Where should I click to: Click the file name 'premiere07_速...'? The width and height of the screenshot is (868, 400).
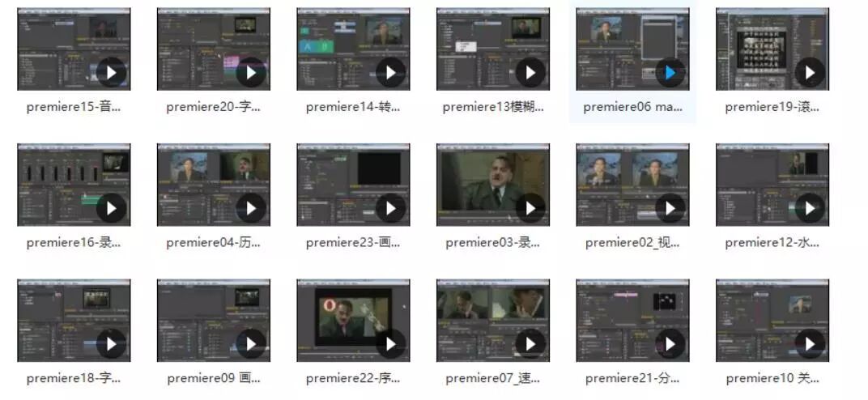[x=493, y=378]
